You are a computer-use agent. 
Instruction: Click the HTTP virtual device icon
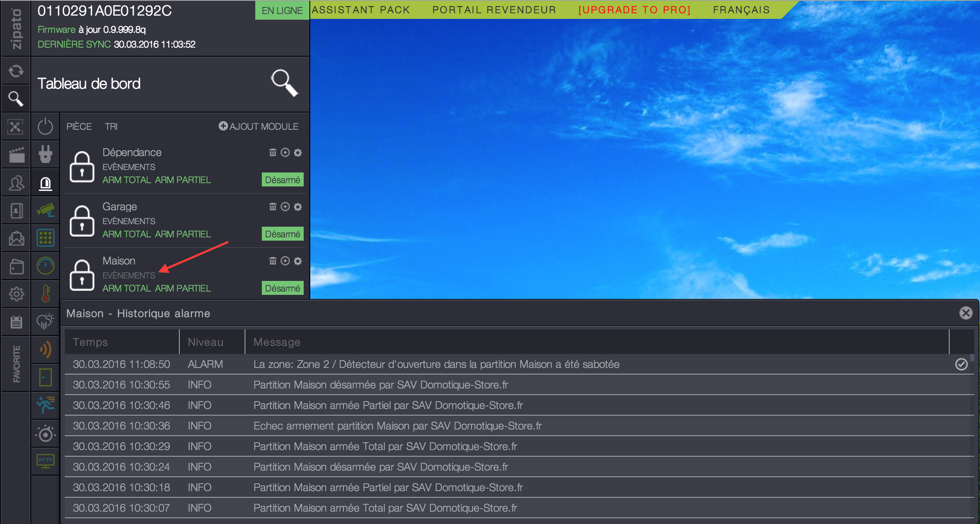pos(46,461)
